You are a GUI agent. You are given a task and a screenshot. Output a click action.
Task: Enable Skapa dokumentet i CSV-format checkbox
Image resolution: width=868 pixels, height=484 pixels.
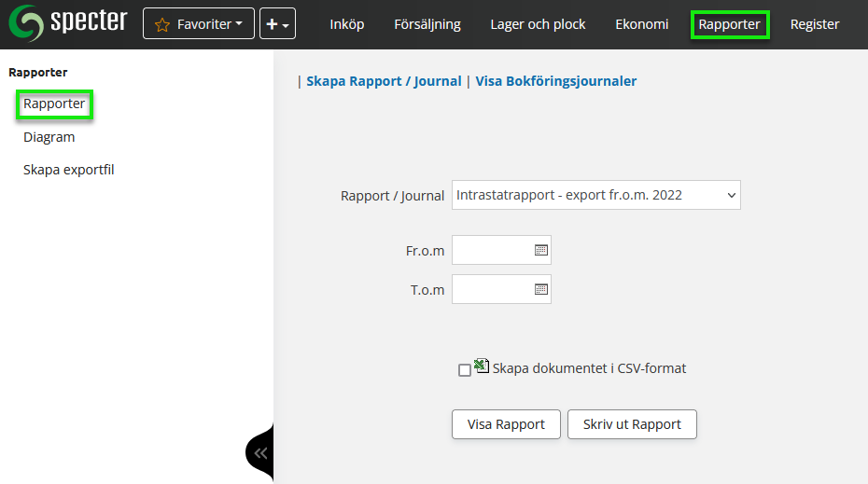tap(465, 370)
